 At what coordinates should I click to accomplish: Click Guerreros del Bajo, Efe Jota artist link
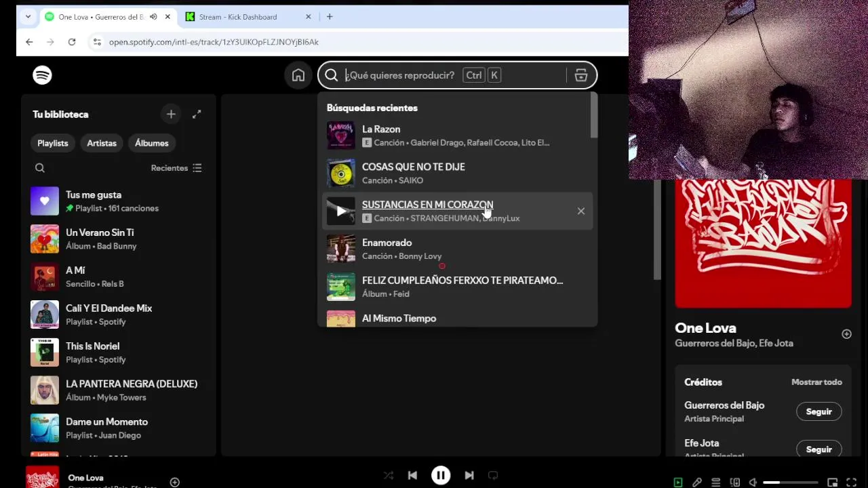(734, 343)
